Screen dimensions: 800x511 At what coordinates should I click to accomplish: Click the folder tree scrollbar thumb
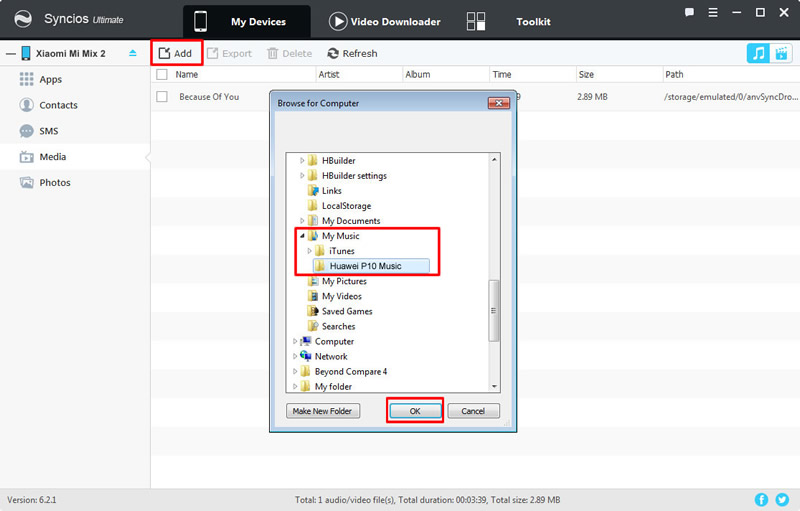(494, 311)
